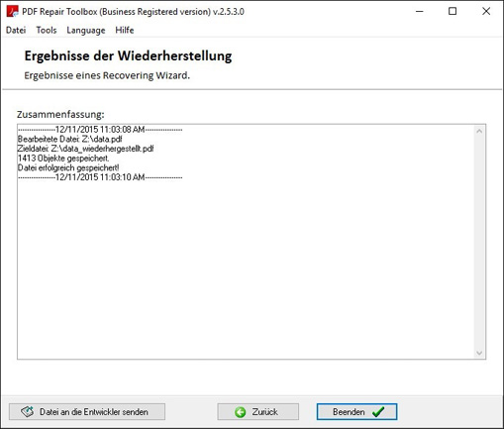Open the Datei menu
This screenshot has width=504, height=429.
pyautogui.click(x=16, y=30)
